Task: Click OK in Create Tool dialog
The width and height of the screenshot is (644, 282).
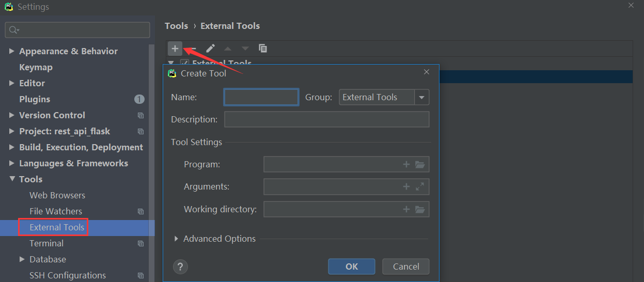Action: (352, 267)
